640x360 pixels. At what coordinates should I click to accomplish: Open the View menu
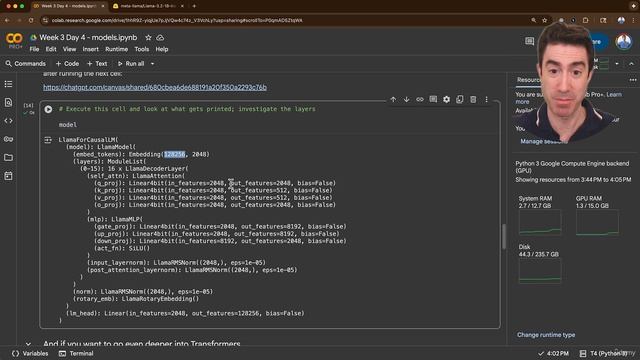click(69, 49)
